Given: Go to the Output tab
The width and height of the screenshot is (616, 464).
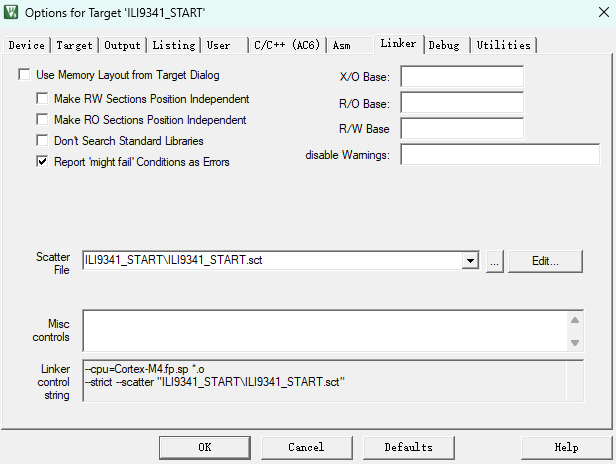Looking at the screenshot, I should [x=122, y=45].
